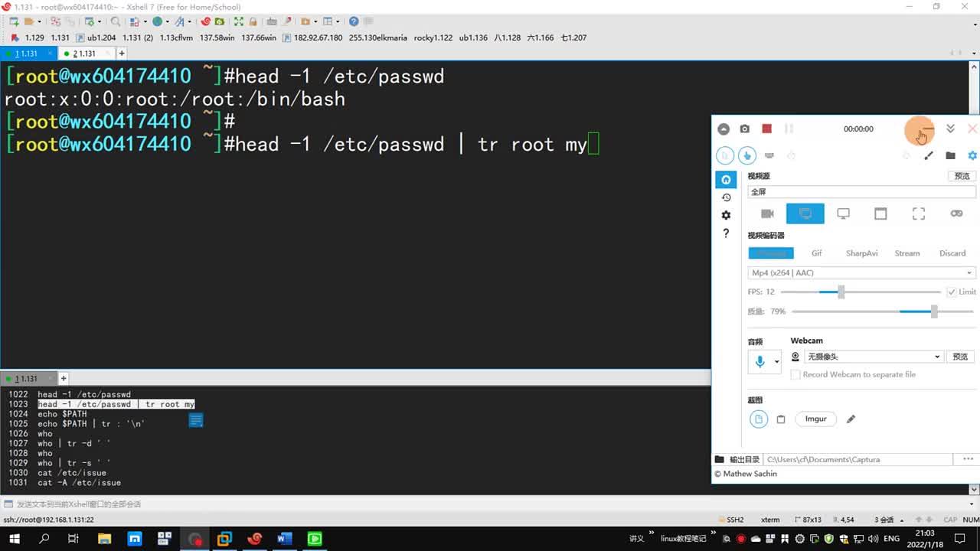980x551 pixels.
Task: Open the webcam selection dropdown
Action: click(x=874, y=357)
